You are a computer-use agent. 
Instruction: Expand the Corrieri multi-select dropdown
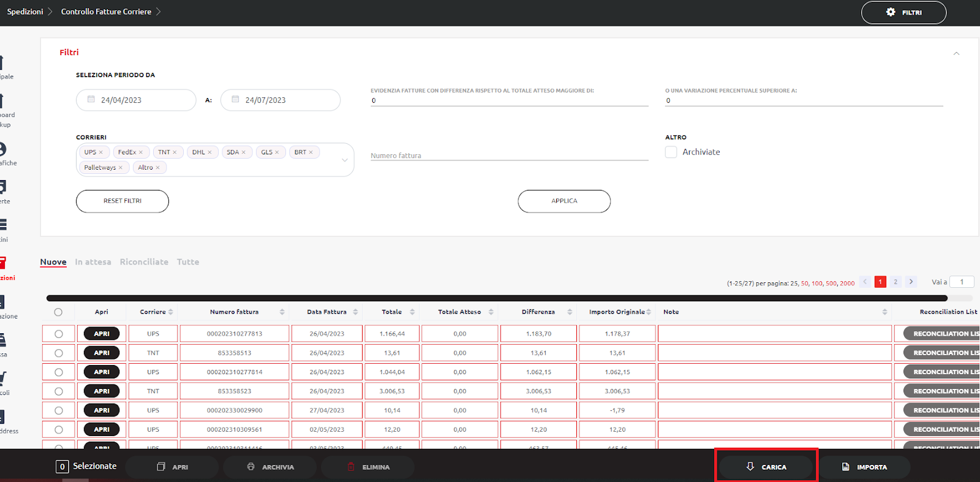pos(345,160)
